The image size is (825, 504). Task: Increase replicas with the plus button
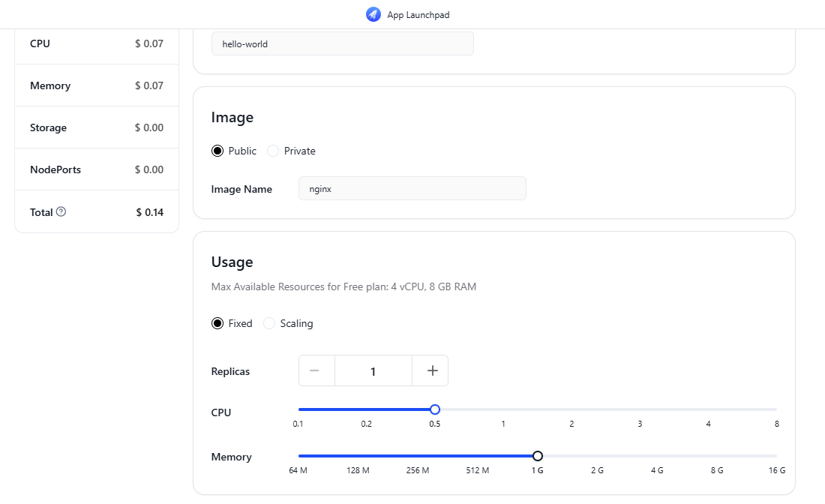coord(431,370)
